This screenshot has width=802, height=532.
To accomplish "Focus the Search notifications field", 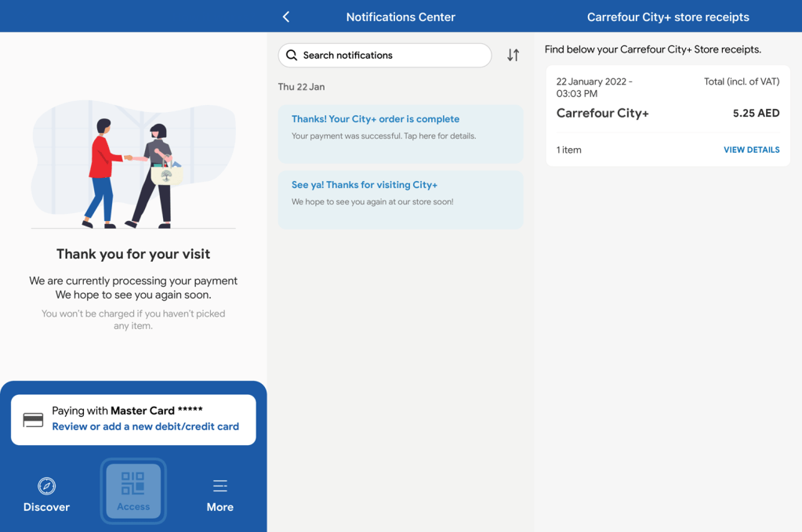I will coord(392,55).
